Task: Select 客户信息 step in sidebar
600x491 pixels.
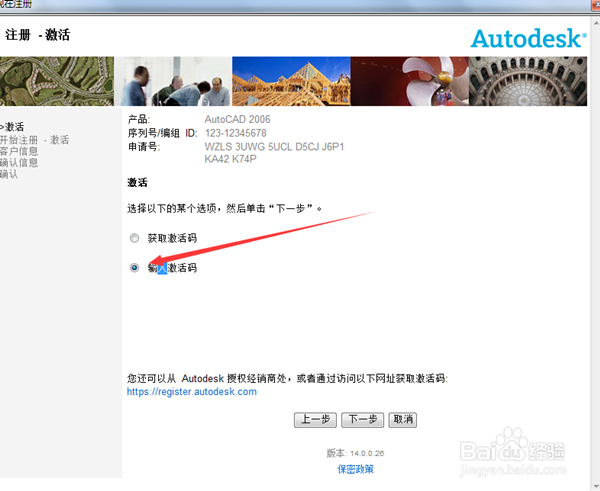Action: [19, 151]
